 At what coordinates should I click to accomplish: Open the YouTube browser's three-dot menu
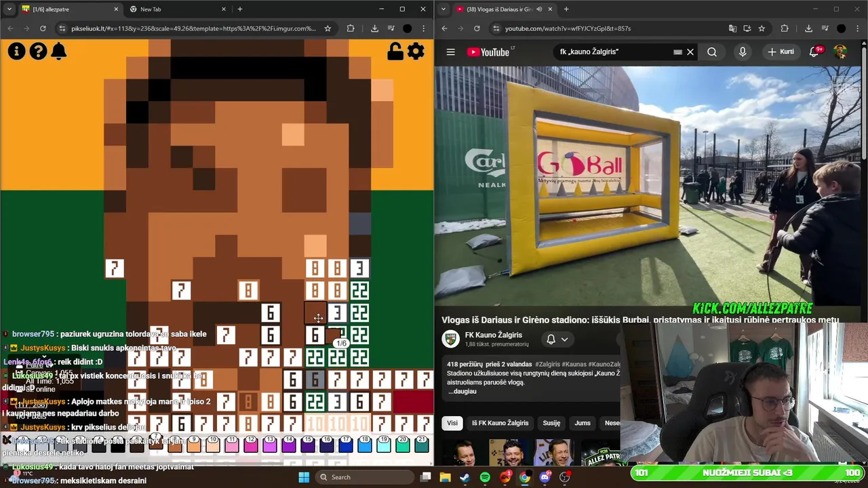(x=858, y=28)
